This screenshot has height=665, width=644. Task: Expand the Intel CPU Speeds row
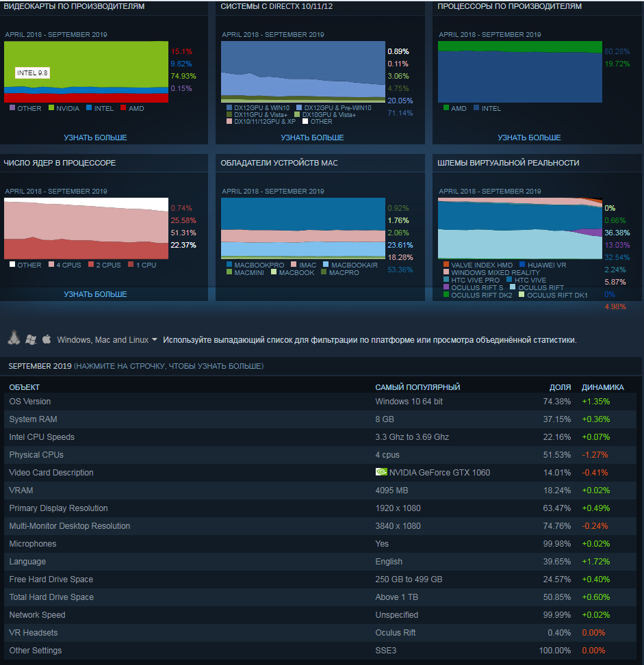click(x=320, y=436)
